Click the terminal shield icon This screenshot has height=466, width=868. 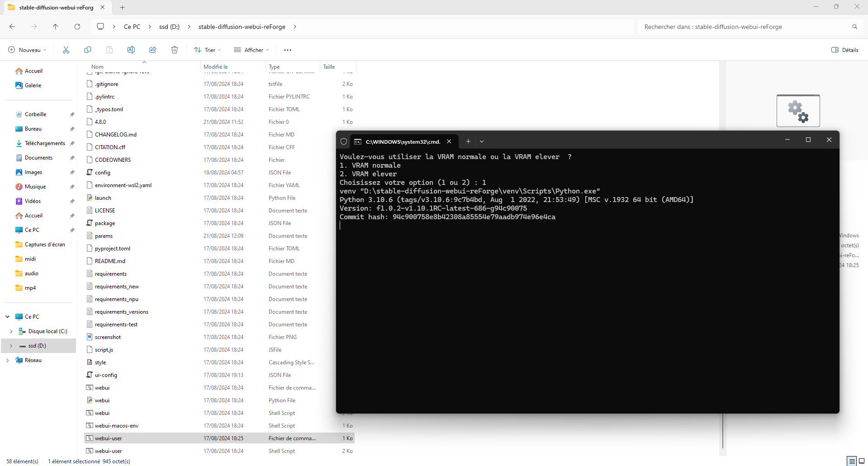[344, 141]
